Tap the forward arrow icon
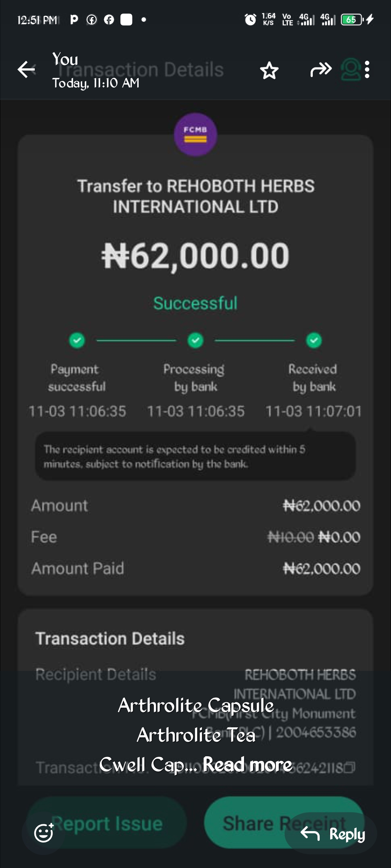 (x=321, y=69)
